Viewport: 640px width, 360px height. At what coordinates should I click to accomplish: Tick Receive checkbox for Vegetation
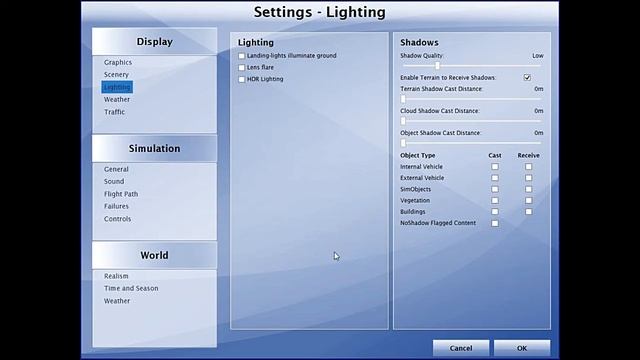[529, 200]
